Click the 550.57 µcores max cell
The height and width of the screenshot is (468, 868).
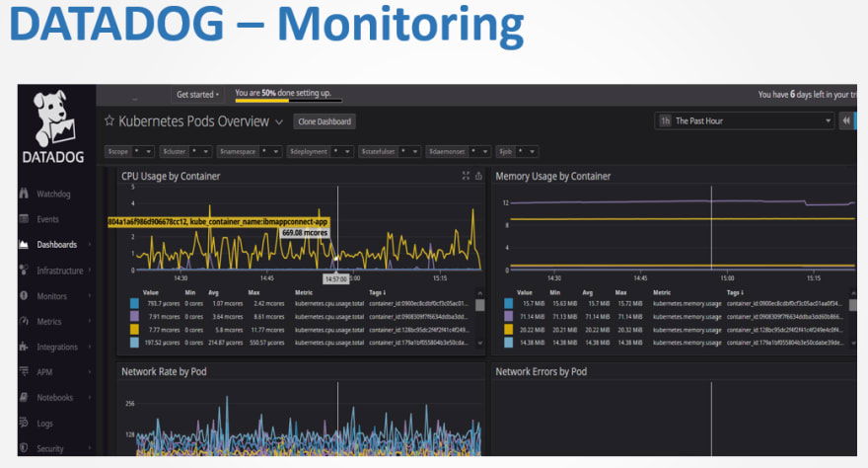tap(267, 343)
